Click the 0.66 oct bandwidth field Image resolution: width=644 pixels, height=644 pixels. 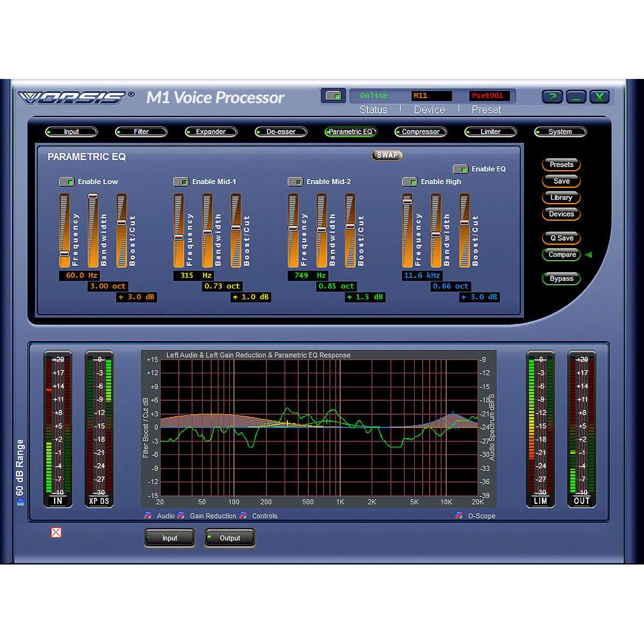click(450, 286)
